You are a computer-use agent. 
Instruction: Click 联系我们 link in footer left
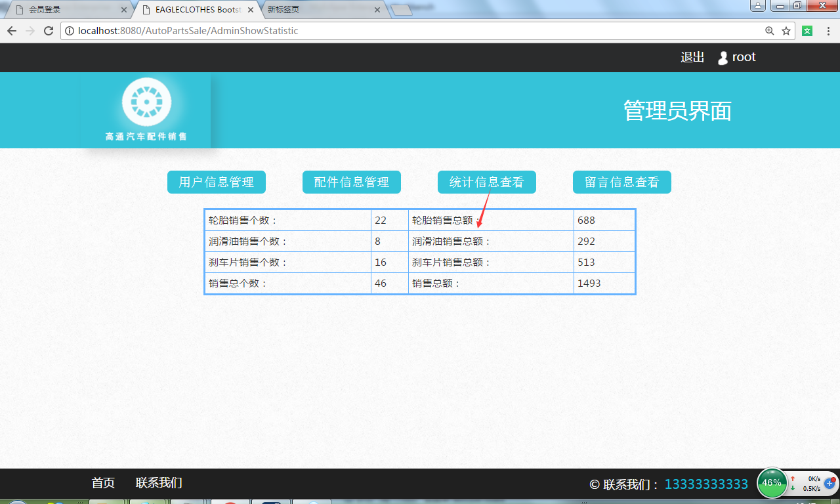159,483
